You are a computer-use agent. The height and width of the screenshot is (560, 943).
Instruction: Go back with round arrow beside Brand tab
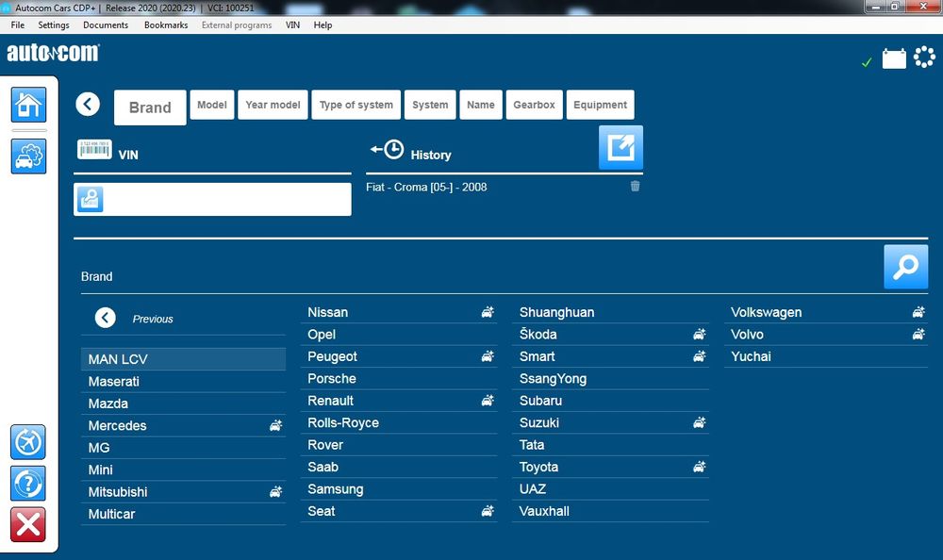coord(88,104)
